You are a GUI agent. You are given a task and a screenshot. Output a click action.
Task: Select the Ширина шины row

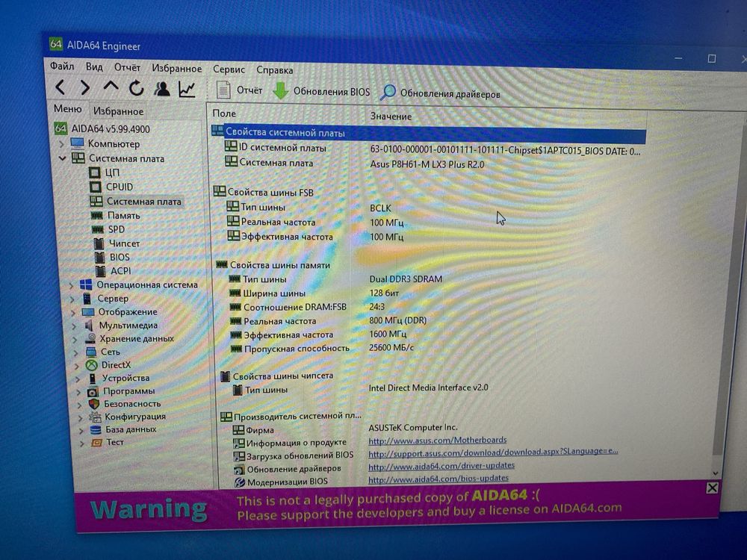(315, 293)
